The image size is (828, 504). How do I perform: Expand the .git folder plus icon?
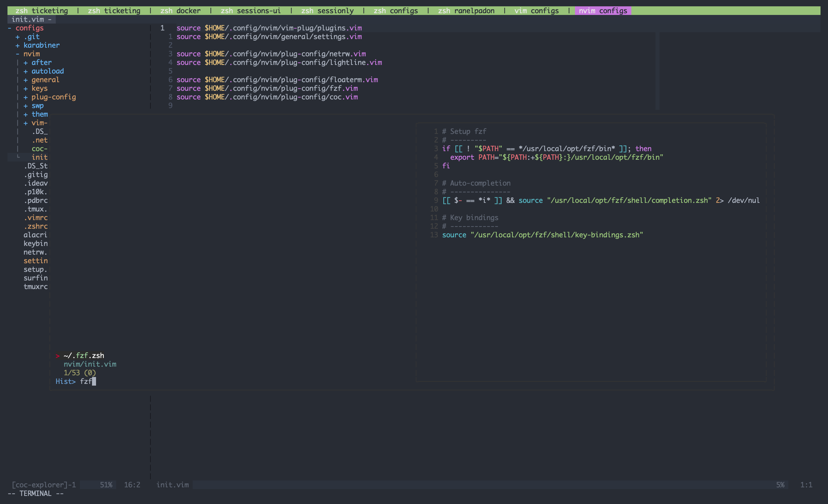[18, 37]
